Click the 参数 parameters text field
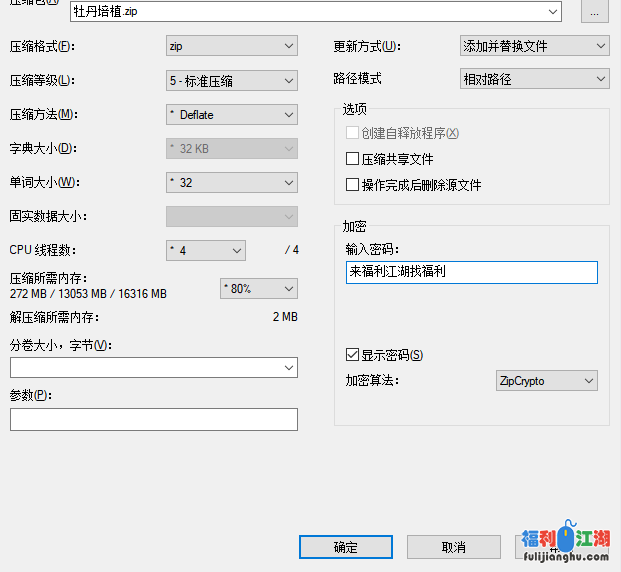Viewport: 621px width, 572px height. pyautogui.click(x=154, y=420)
